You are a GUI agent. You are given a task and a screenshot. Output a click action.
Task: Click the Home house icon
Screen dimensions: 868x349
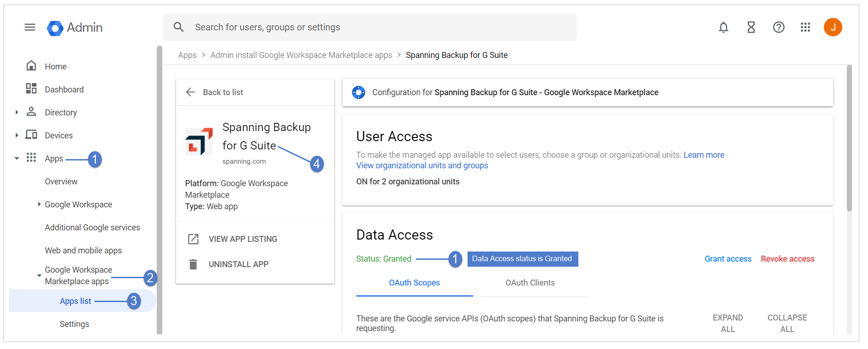pos(31,66)
